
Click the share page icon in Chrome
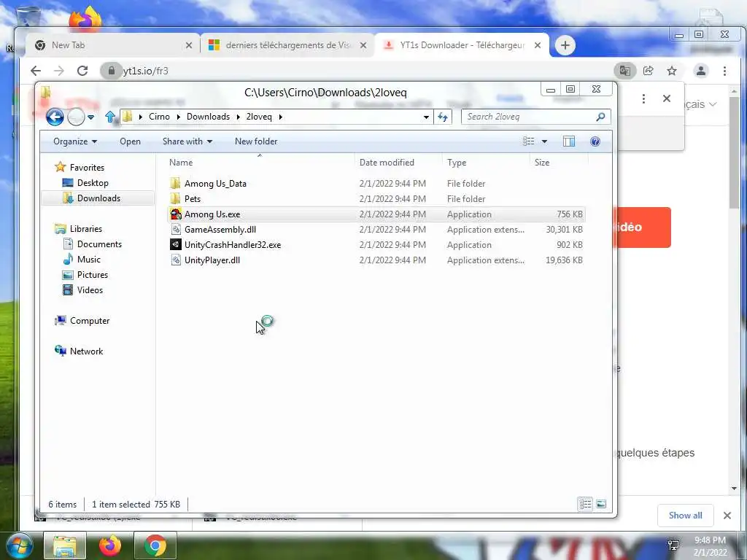[649, 71]
